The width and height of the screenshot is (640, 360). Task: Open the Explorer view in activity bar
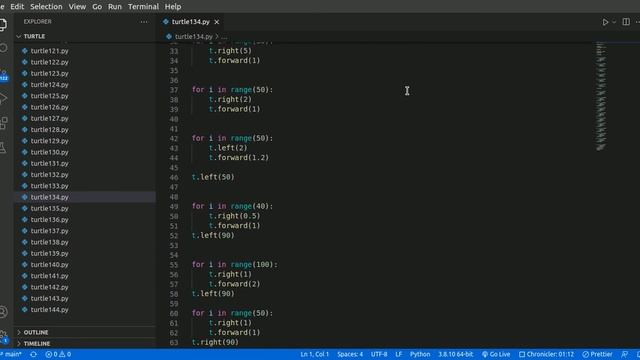tap(3, 25)
